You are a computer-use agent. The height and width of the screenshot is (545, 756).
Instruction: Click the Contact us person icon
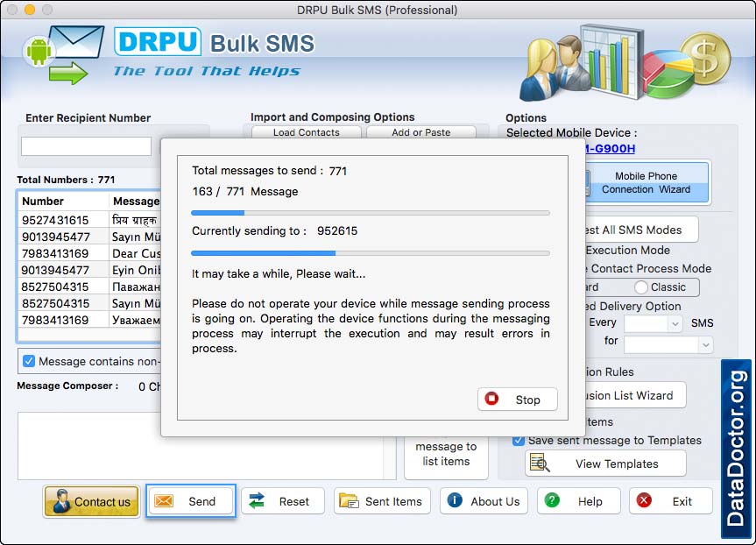[61, 500]
